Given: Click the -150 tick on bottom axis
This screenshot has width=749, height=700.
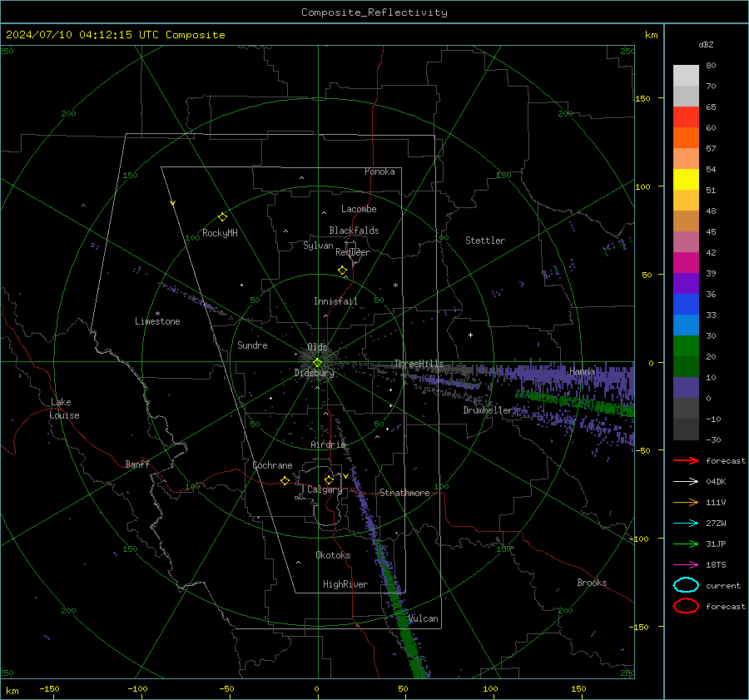Looking at the screenshot, I should (49, 689).
